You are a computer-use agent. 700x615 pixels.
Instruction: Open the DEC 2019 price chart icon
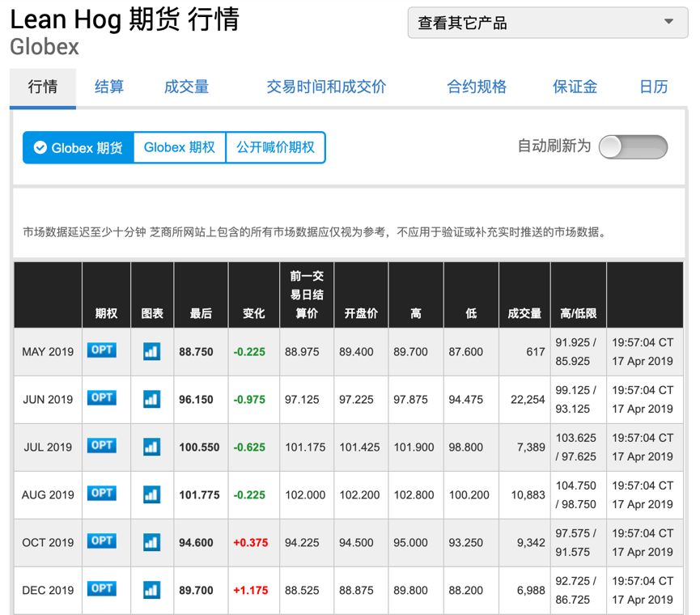151,590
